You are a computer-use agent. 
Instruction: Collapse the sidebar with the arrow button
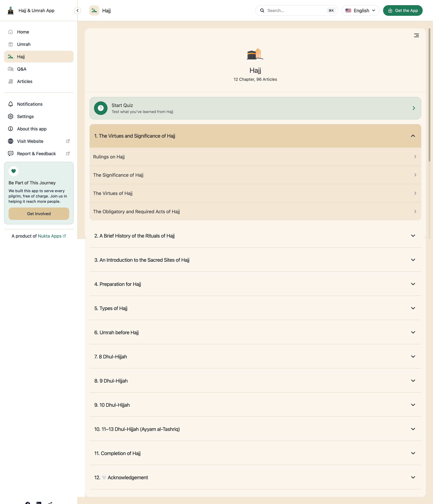(77, 10)
